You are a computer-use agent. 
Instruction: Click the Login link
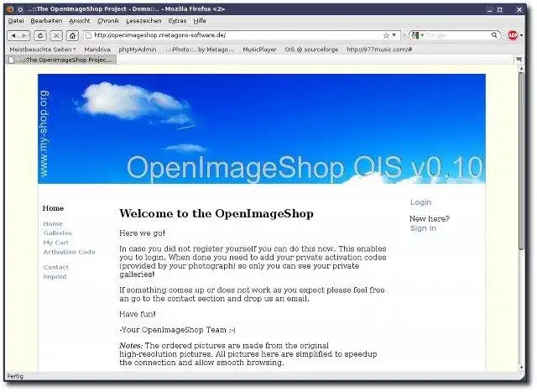pos(421,202)
